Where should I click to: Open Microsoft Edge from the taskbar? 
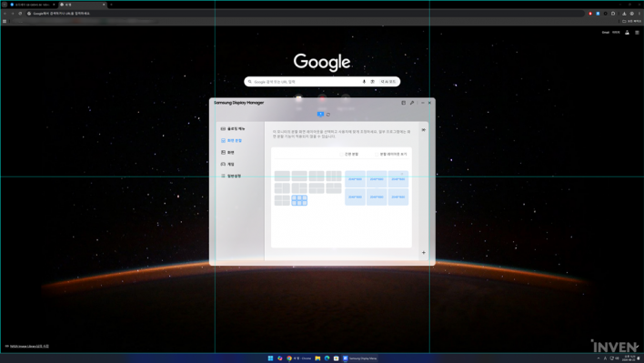327,358
